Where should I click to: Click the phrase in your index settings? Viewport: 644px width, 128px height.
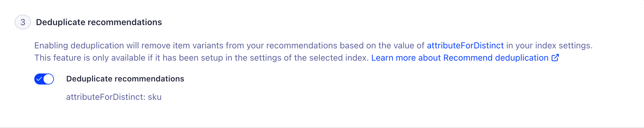coord(549,46)
